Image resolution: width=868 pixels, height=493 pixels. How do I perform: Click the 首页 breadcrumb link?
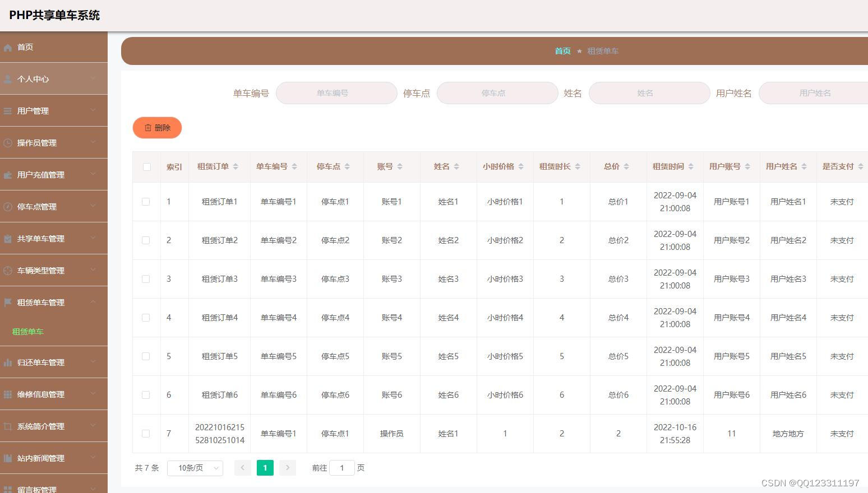click(562, 51)
